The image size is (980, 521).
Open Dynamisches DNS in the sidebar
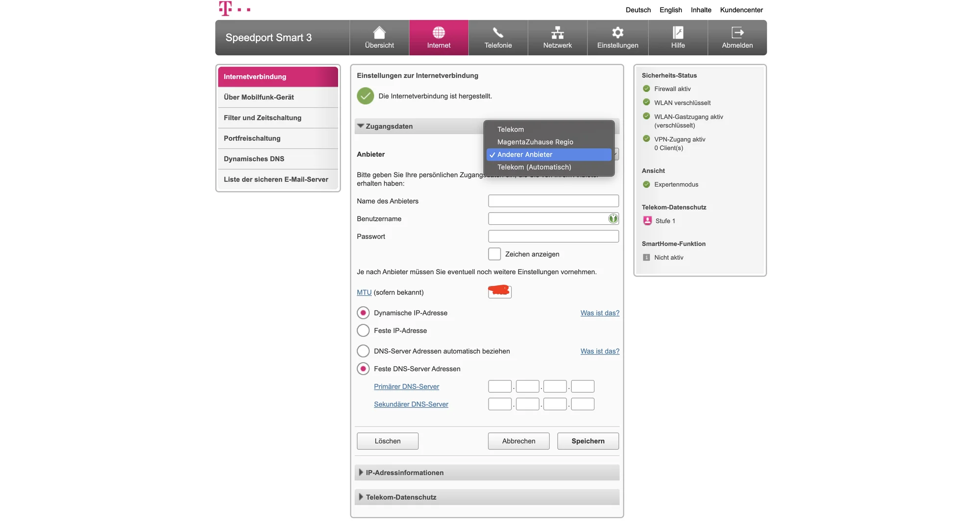coord(278,159)
